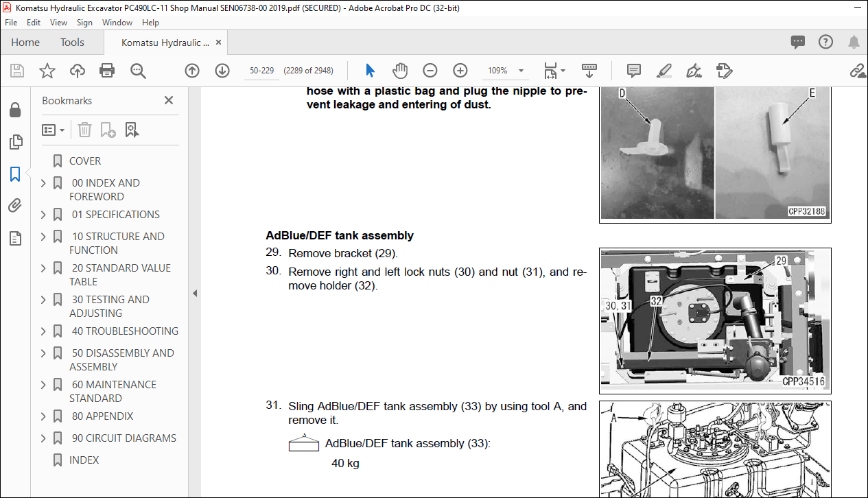
Task: Open 01 SPECIFICATIONS bookmark
Action: point(116,215)
